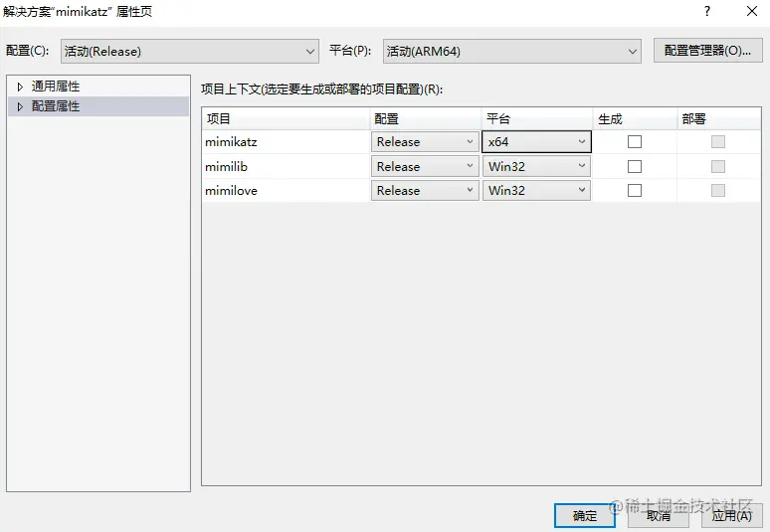
Task: Click the 应用(A) apply button
Action: pyautogui.click(x=731, y=516)
